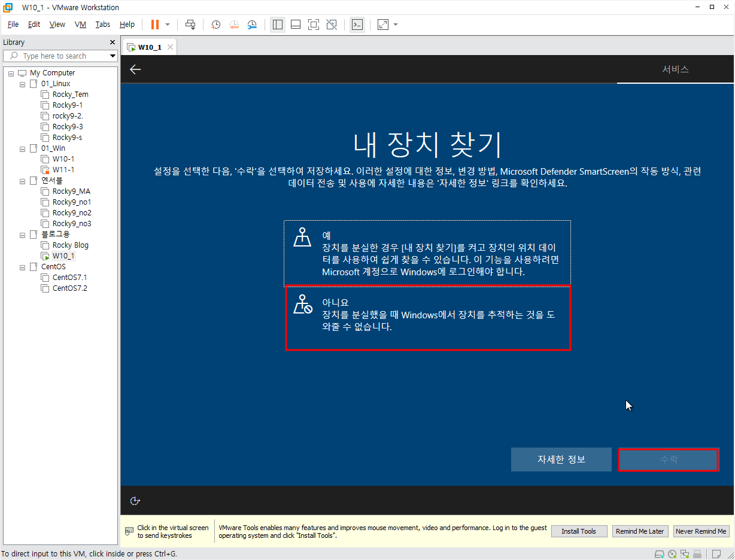Pause the virtual machine with the orange button
The width and height of the screenshot is (735, 560).
155,25
